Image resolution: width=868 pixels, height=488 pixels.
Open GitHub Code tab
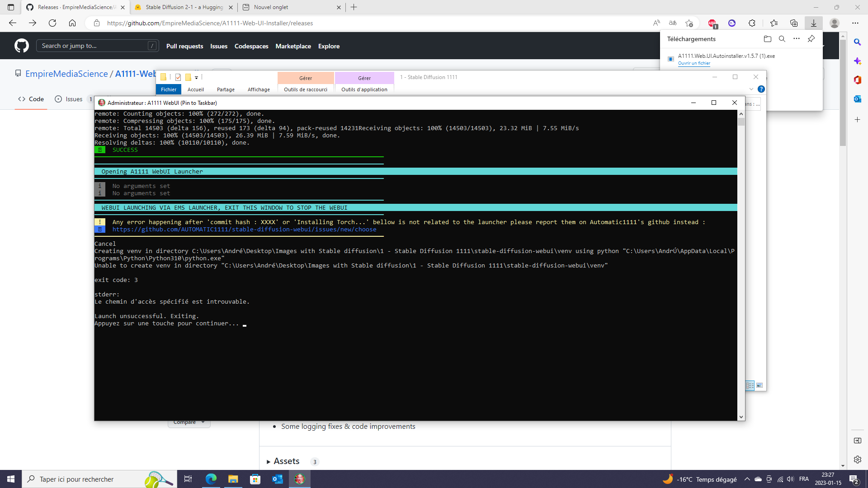coord(31,99)
